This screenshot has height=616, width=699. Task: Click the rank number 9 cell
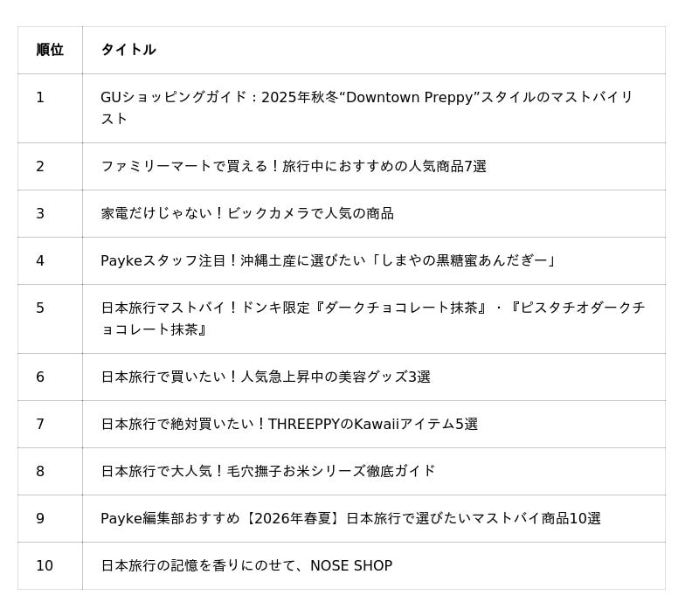click(40, 518)
